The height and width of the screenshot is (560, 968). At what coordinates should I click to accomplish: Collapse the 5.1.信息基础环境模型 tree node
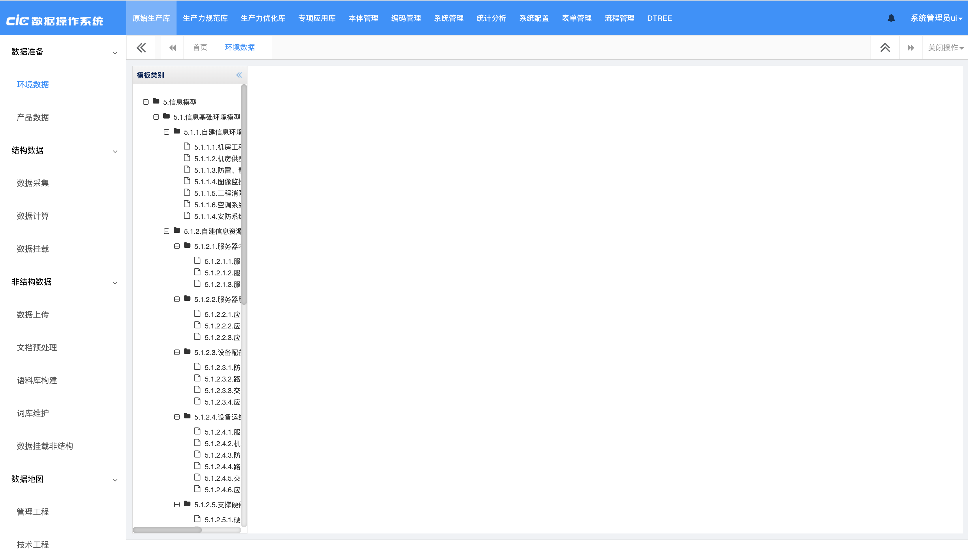pyautogui.click(x=156, y=117)
